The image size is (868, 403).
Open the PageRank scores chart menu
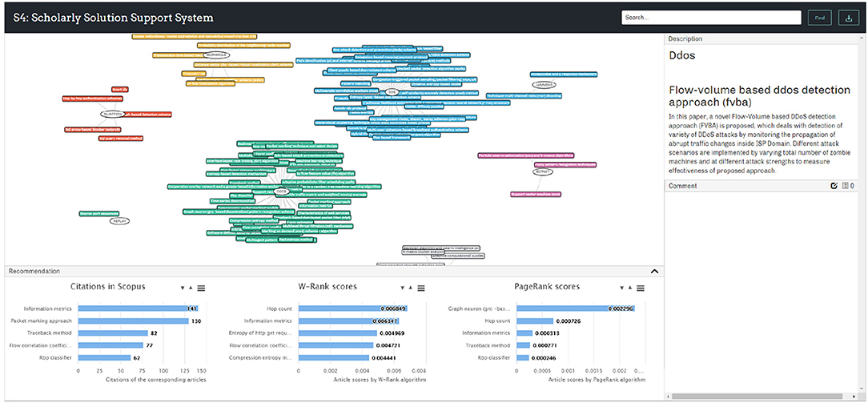641,288
